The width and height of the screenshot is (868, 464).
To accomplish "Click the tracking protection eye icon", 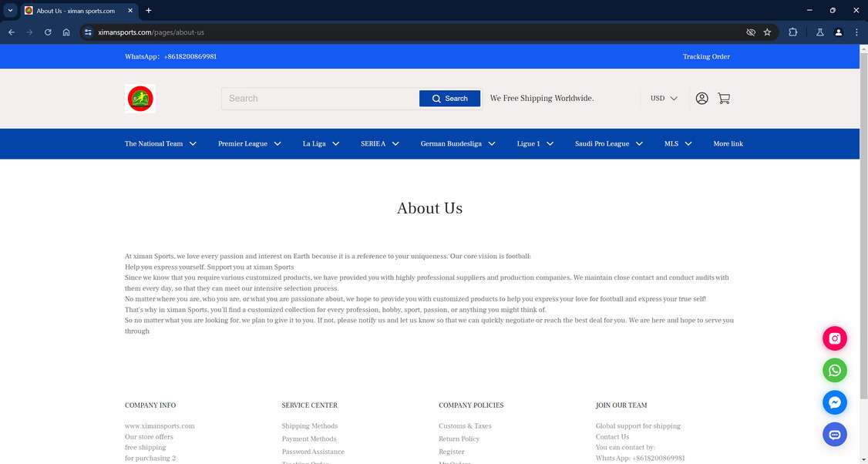I will point(751,32).
